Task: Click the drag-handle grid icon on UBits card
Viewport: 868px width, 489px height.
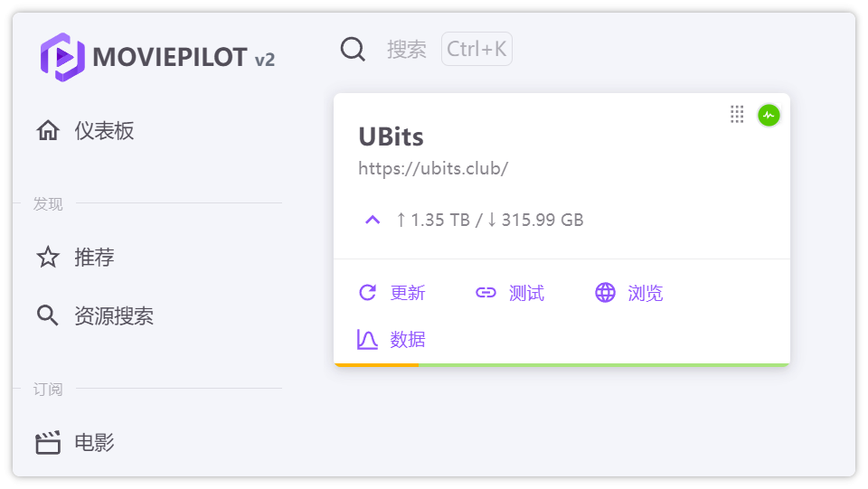Action: point(737,114)
